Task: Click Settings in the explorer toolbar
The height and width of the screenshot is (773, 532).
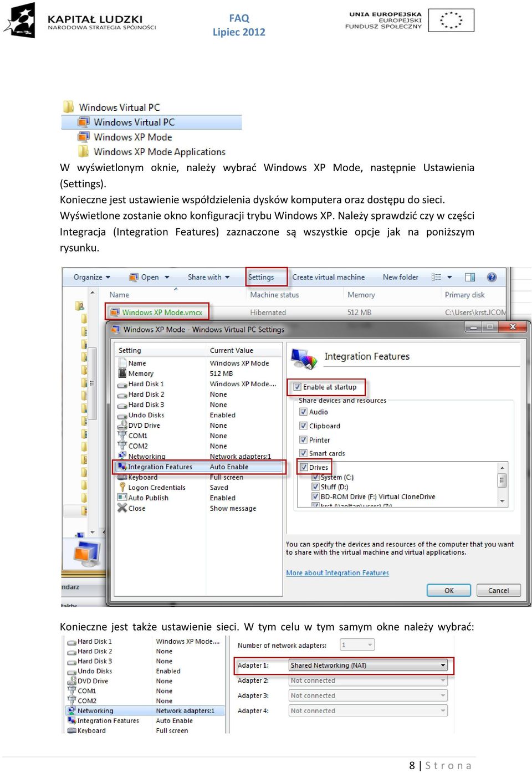Action: pos(261,277)
